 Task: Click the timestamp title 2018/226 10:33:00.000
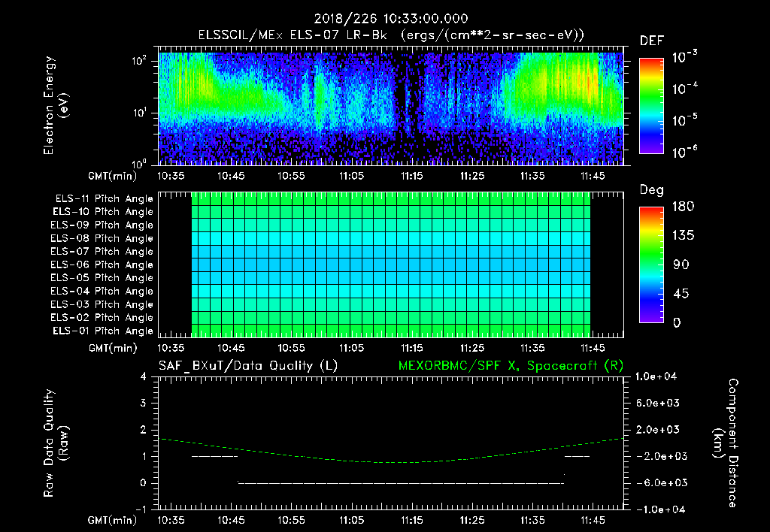391,19
